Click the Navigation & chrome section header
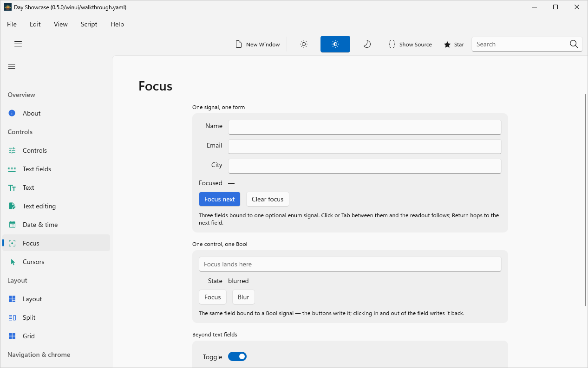Image resolution: width=588 pixels, height=368 pixels. [x=39, y=355]
